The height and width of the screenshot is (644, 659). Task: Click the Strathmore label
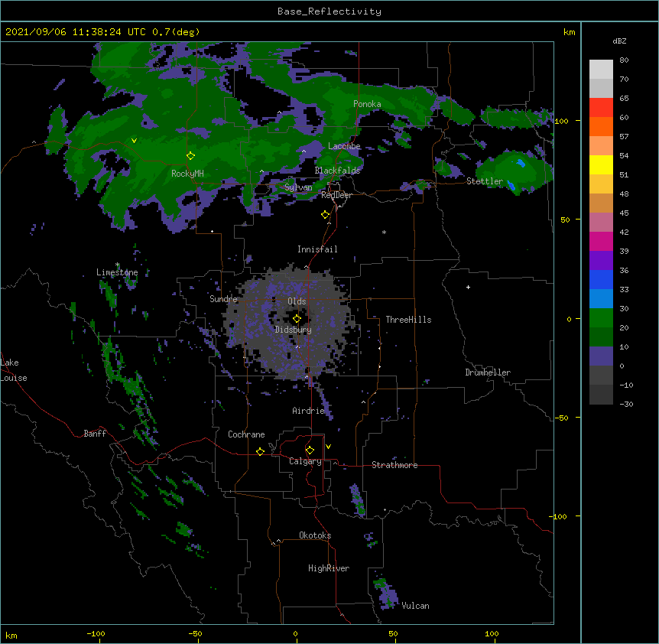[394, 465]
